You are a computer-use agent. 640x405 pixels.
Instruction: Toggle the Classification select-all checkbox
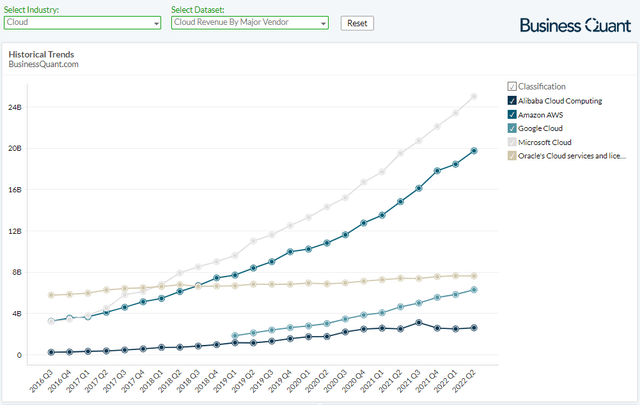click(512, 87)
